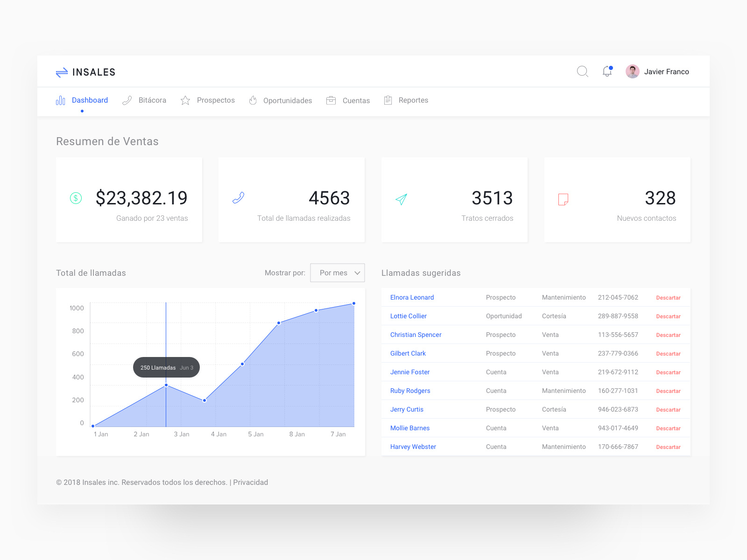Click the INSALES logo arrows
The width and height of the screenshot is (747, 560).
(x=61, y=71)
